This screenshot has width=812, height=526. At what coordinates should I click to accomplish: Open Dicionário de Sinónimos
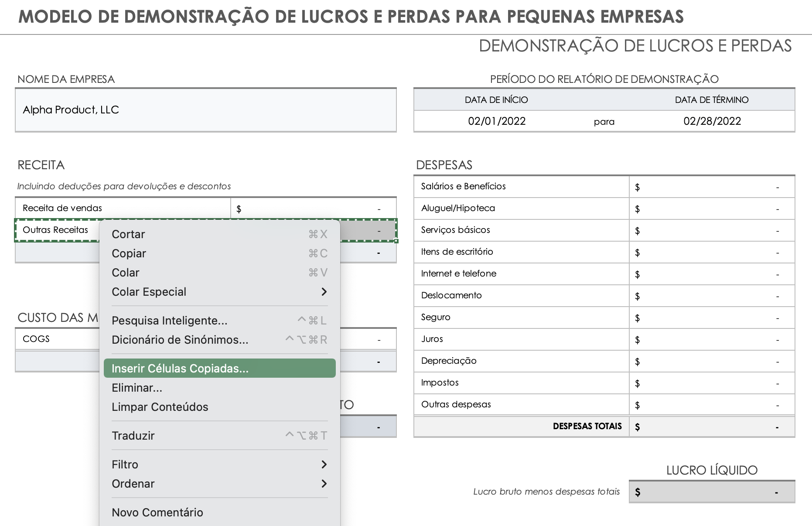tap(179, 340)
